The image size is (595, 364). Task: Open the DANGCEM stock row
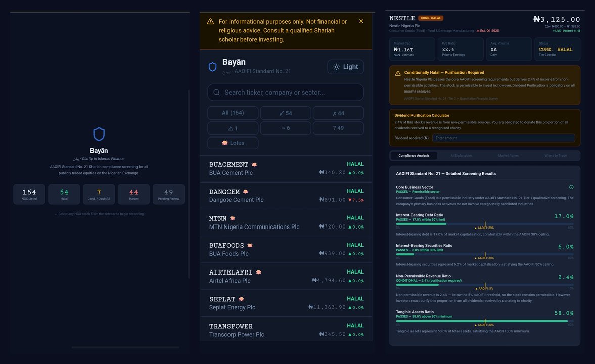coord(286,196)
